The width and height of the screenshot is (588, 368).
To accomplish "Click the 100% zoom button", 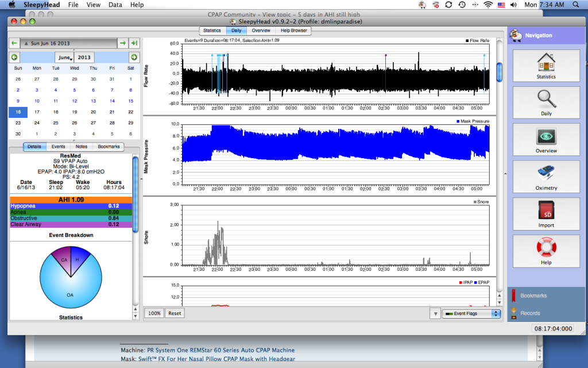I will pos(154,313).
